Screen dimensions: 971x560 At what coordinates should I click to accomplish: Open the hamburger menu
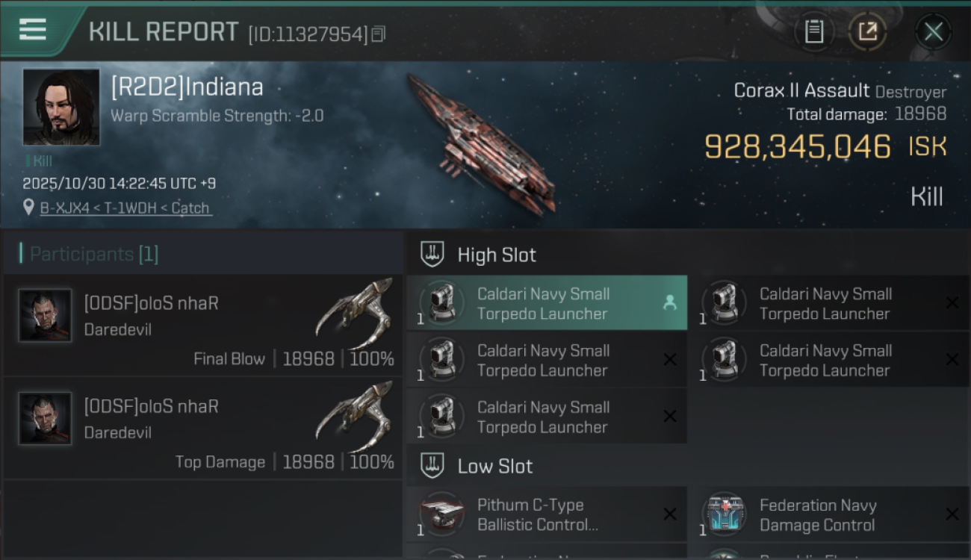[x=33, y=30]
